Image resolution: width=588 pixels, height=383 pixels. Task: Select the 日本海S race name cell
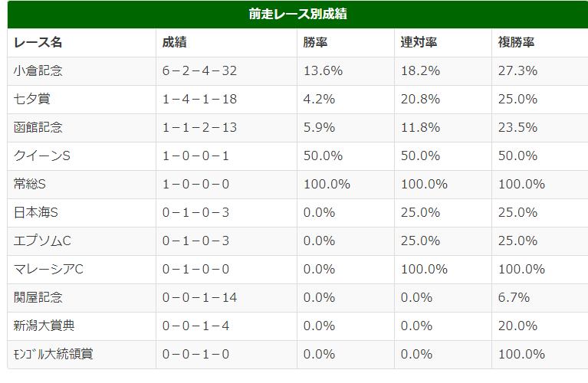[82, 212]
